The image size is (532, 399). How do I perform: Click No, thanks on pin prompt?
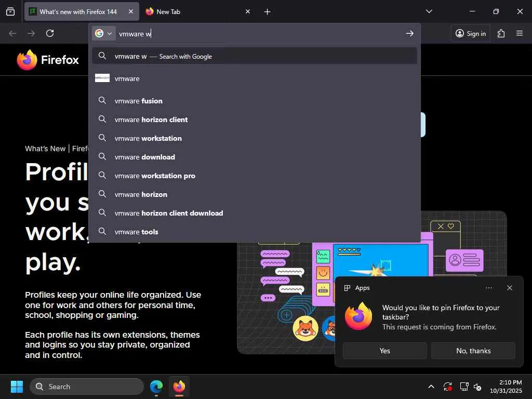473,351
